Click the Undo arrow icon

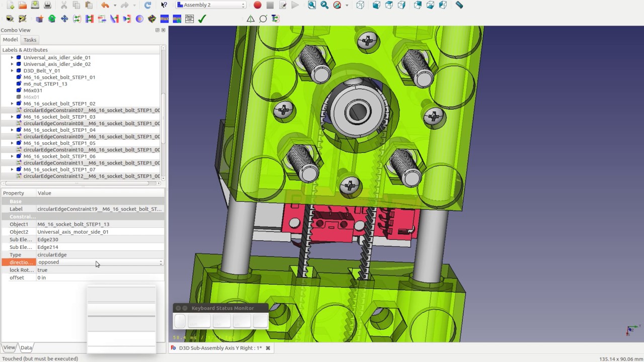[105, 5]
